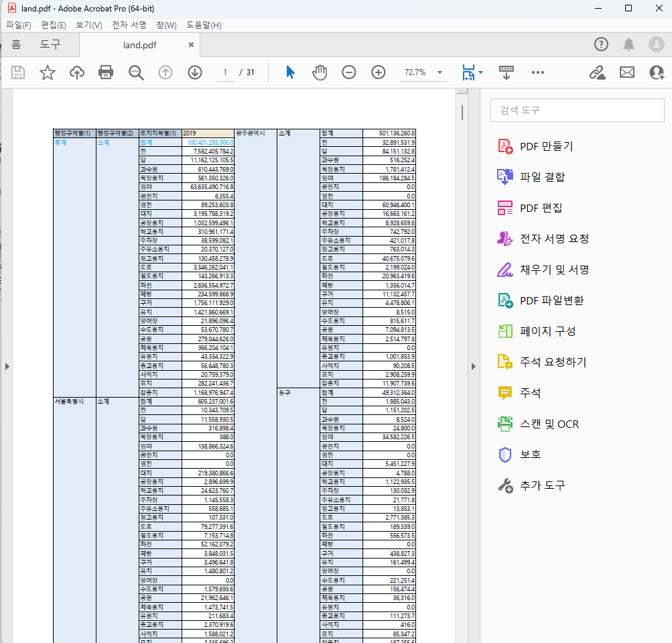Add the document to starred favorites

pos(48,72)
